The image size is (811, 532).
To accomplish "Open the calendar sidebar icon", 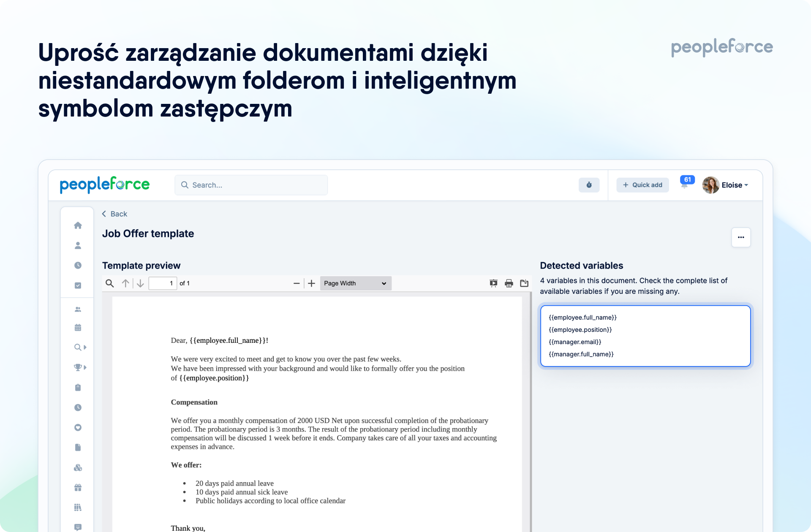I will point(78,328).
